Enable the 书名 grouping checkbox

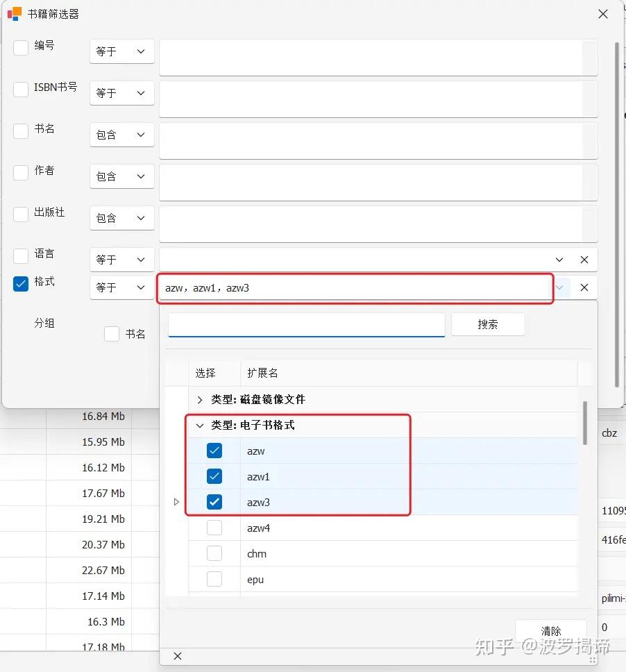pos(111,333)
